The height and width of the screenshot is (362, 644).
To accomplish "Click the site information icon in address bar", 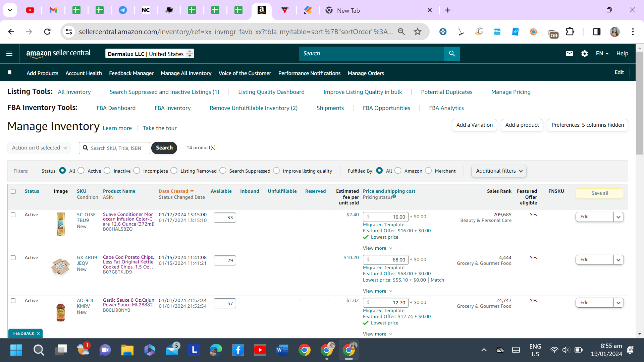I will pyautogui.click(x=69, y=32).
